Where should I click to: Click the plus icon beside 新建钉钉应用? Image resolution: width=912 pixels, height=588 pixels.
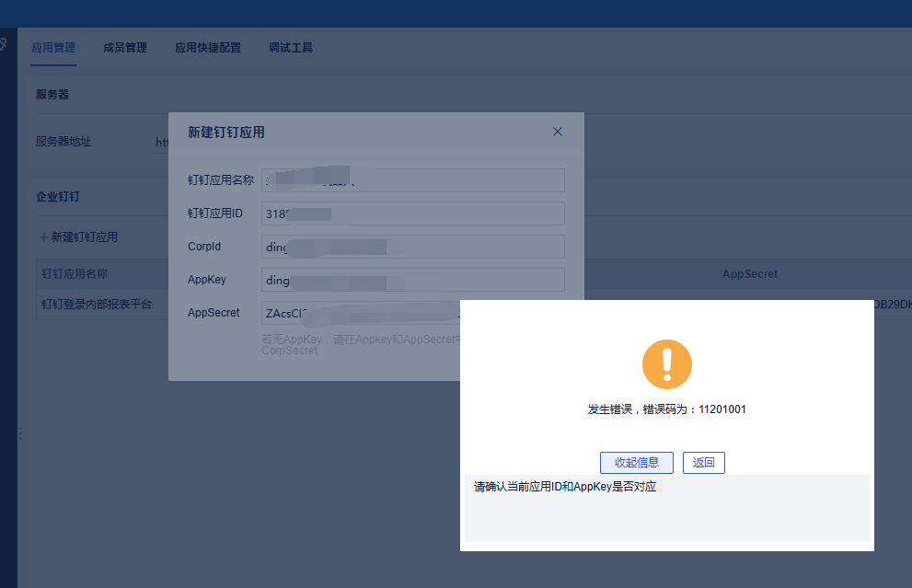pos(43,237)
